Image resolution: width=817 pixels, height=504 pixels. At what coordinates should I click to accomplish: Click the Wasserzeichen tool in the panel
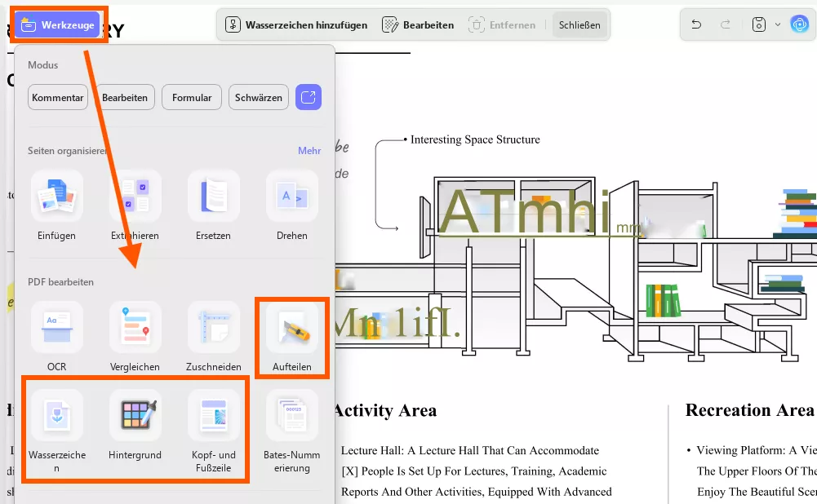(56, 416)
